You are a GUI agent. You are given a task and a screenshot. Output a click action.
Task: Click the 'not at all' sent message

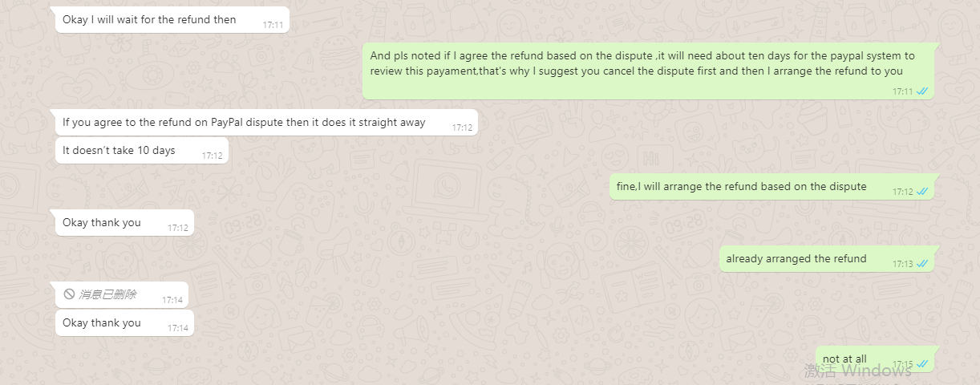[x=875, y=359]
